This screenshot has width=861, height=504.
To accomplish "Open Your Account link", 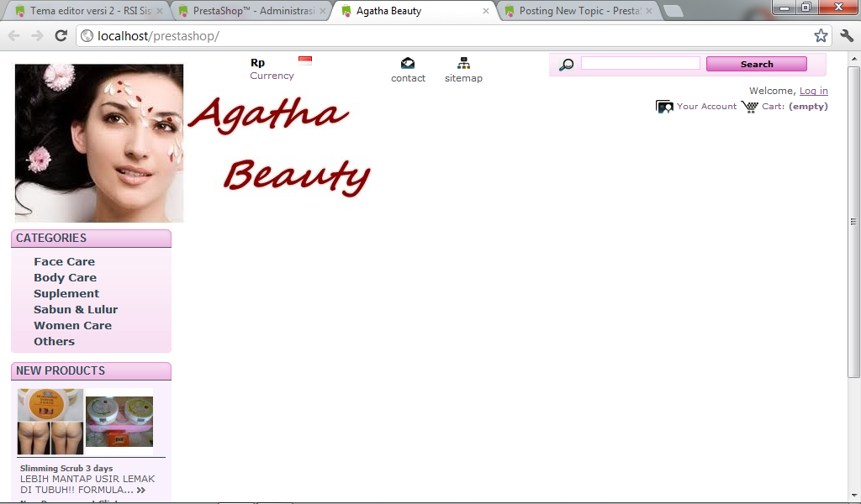I will [x=706, y=107].
